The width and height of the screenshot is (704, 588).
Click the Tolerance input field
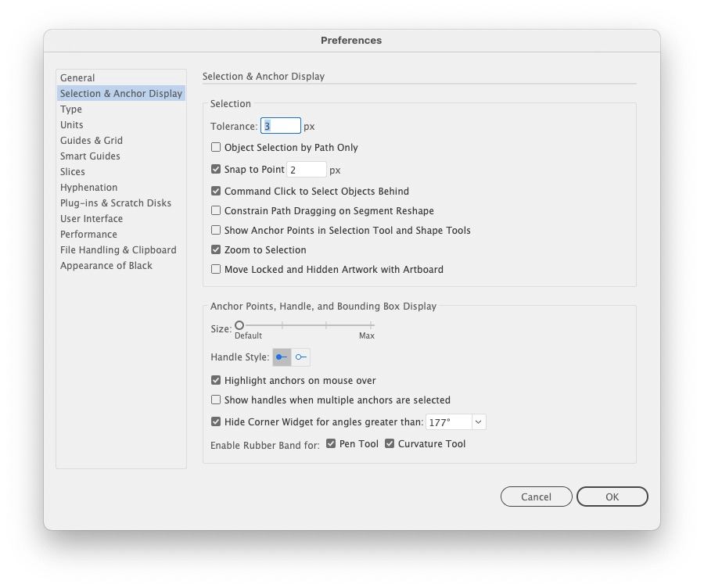pos(281,126)
